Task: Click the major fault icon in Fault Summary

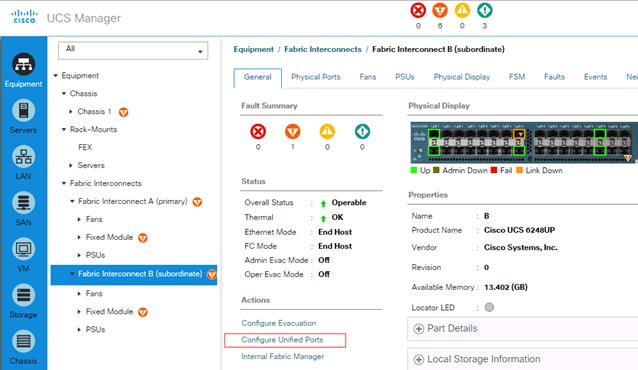Action: tap(293, 131)
